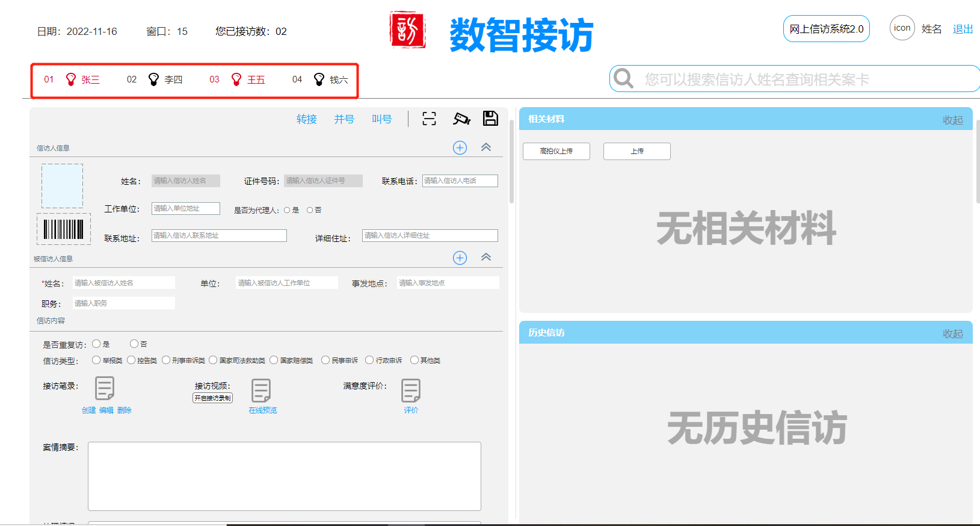This screenshot has height=526, width=980.
Task: Choose the 行政申诉 petition type
Action: pos(369,360)
